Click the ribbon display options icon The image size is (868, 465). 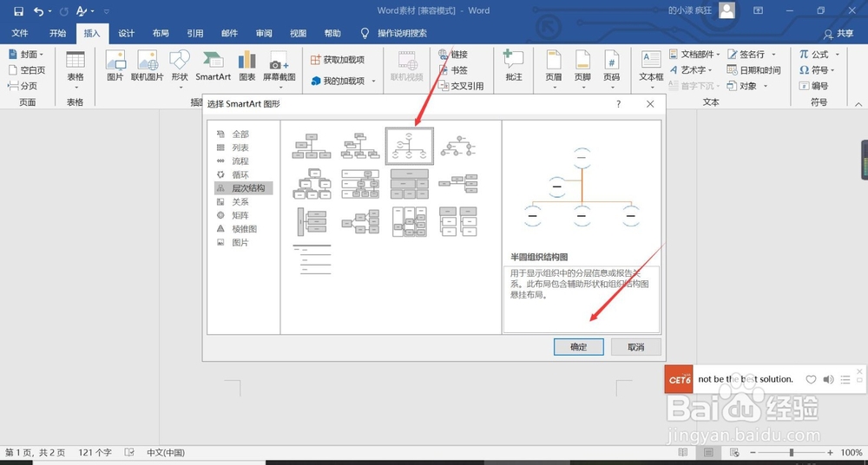(x=758, y=10)
